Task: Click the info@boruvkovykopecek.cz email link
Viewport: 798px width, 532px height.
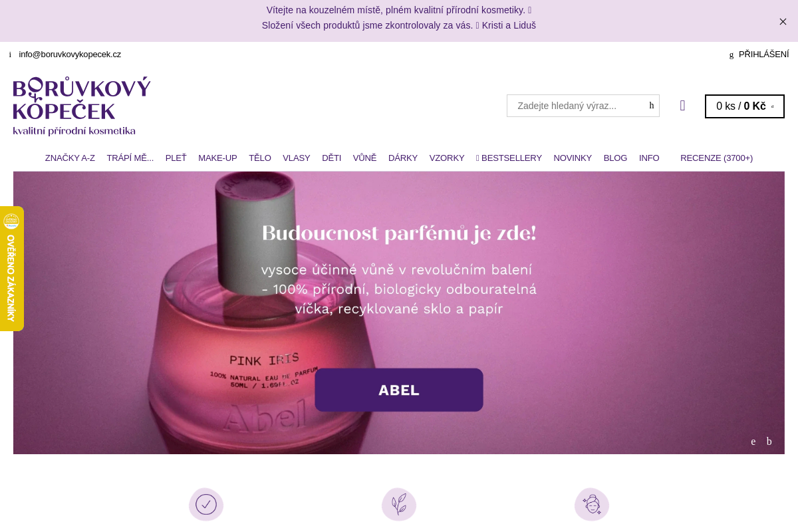Action: tap(70, 55)
